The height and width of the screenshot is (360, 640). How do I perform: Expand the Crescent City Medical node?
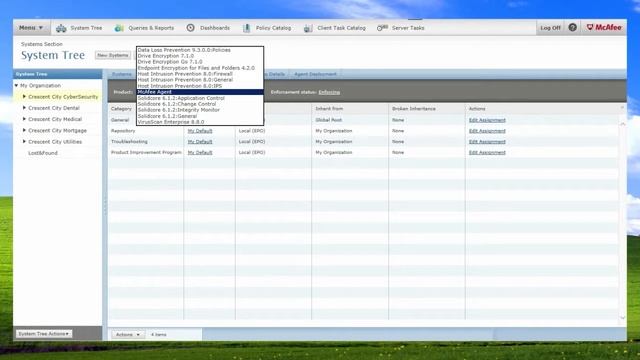pyautogui.click(x=24, y=119)
